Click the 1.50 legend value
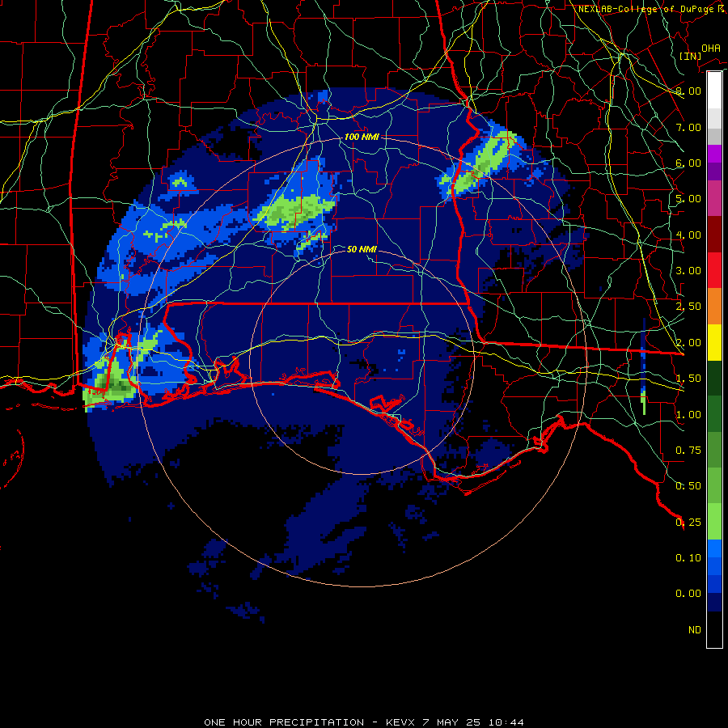The height and width of the screenshot is (728, 728). point(688,379)
